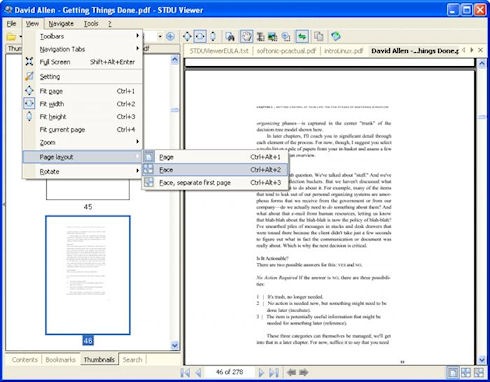This screenshot has width=490, height=382.
Task: Enable facing pages layout status icon
Action: pos(466,372)
